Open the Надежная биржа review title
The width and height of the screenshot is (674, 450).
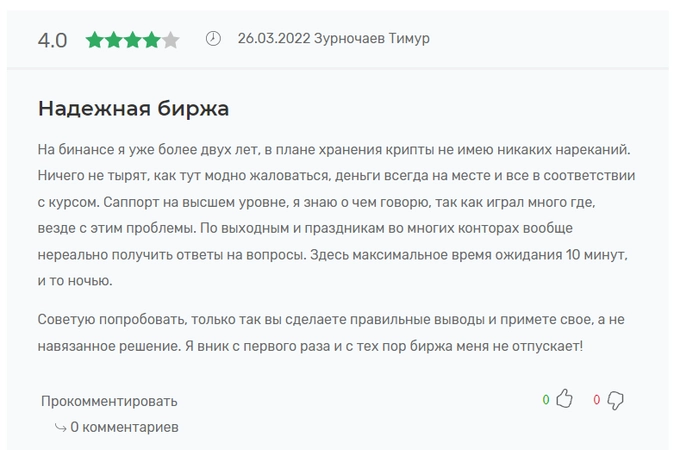[133, 108]
